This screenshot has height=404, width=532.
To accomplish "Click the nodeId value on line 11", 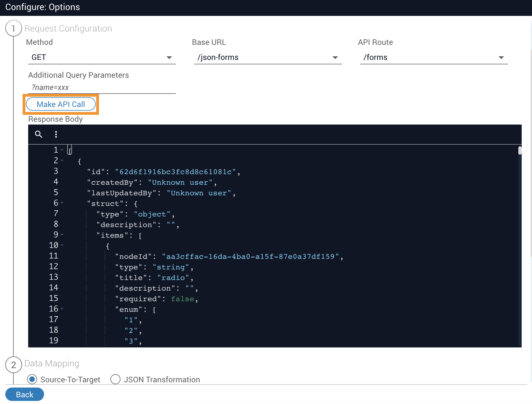I will (x=250, y=257).
